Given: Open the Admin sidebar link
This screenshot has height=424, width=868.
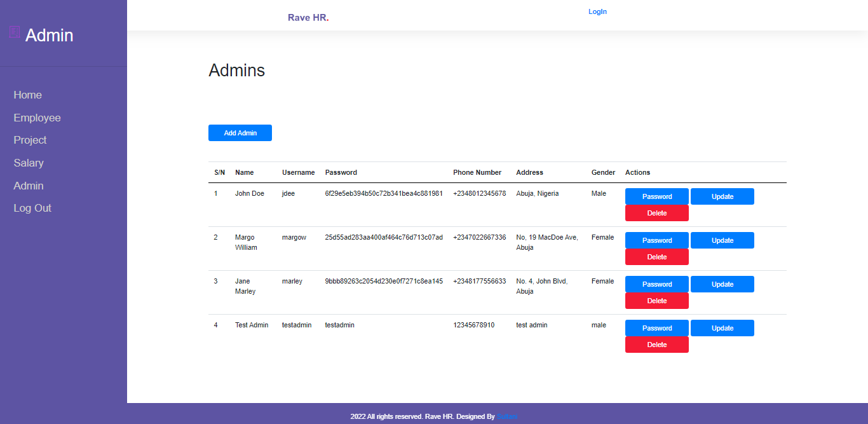Looking at the screenshot, I should 29,186.
